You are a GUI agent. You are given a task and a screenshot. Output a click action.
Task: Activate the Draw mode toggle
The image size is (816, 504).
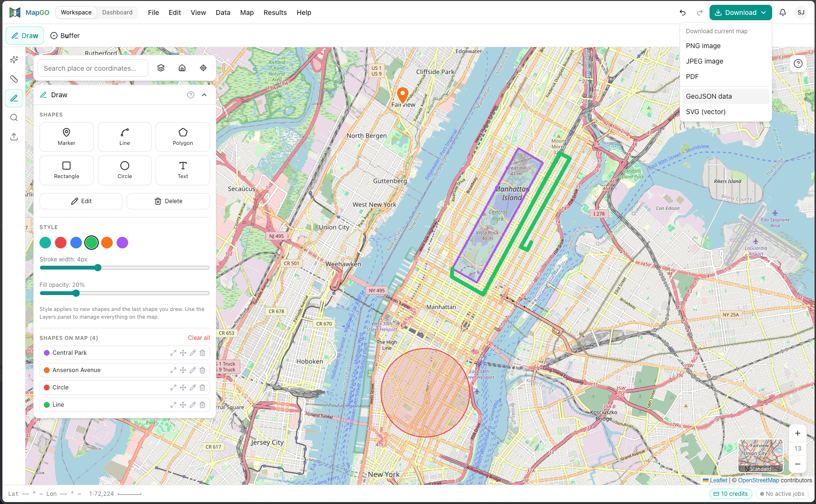25,36
